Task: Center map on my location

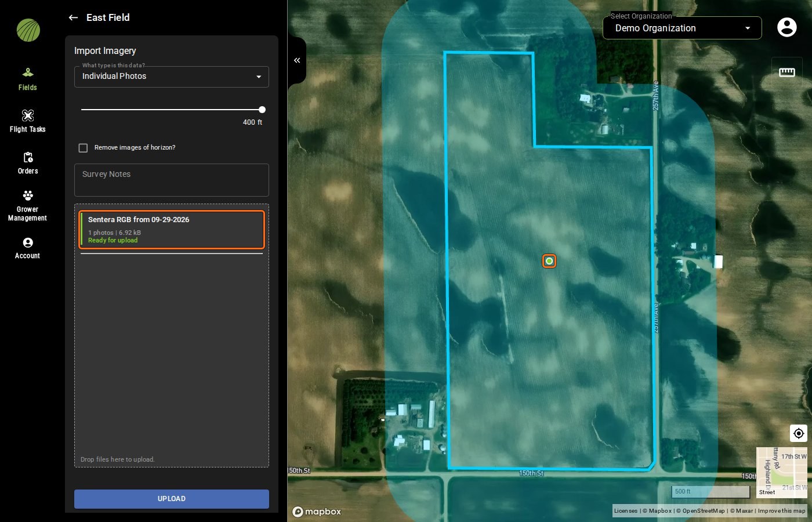Action: pos(799,433)
